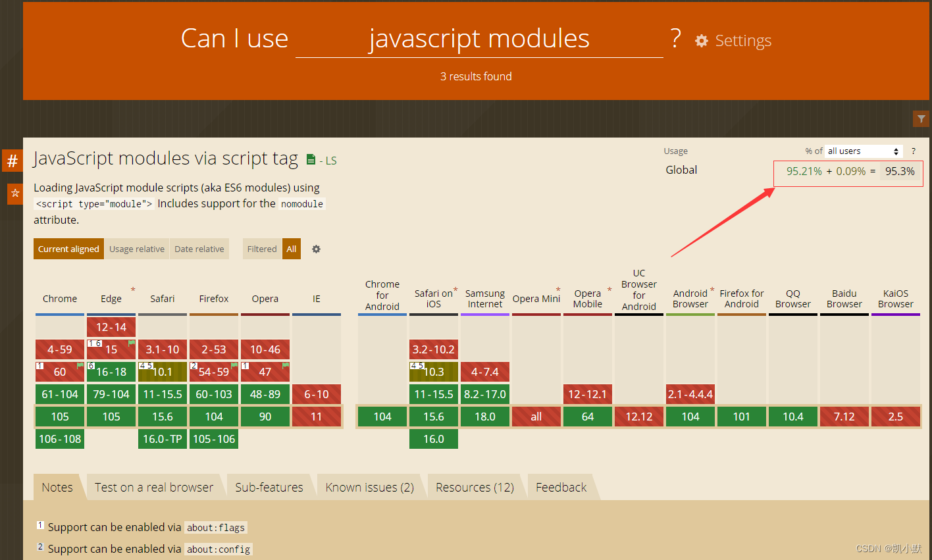Viewport: 932px width, 560px height.
Task: Click the hash permalink icon
Action: coord(13,161)
